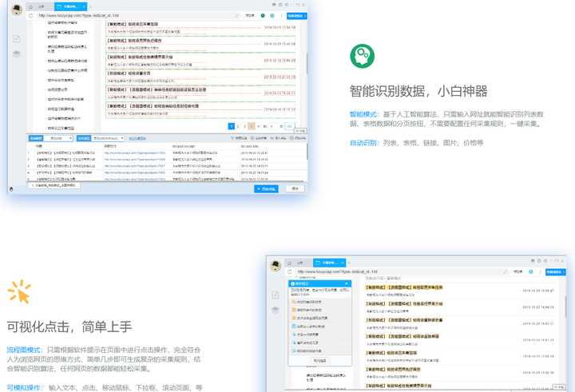Click the blue 自动识别 label
The image size is (575, 392).
(x=363, y=143)
